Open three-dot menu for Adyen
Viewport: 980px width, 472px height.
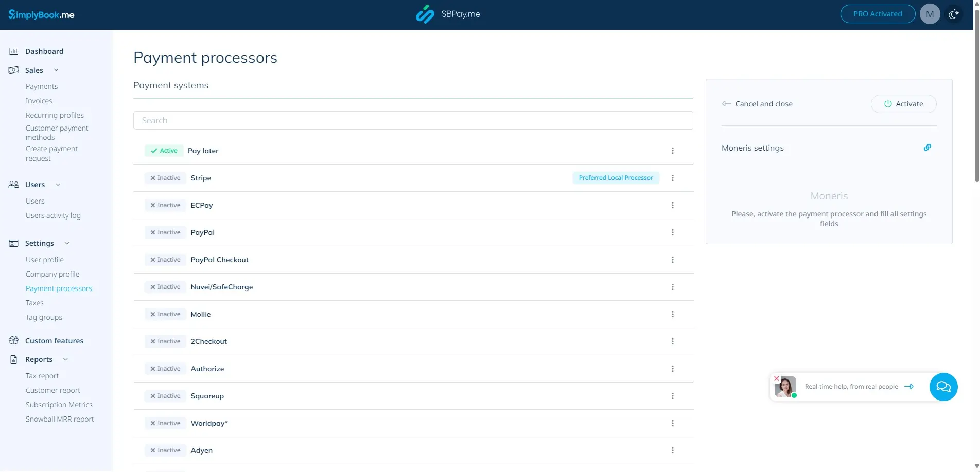click(672, 450)
